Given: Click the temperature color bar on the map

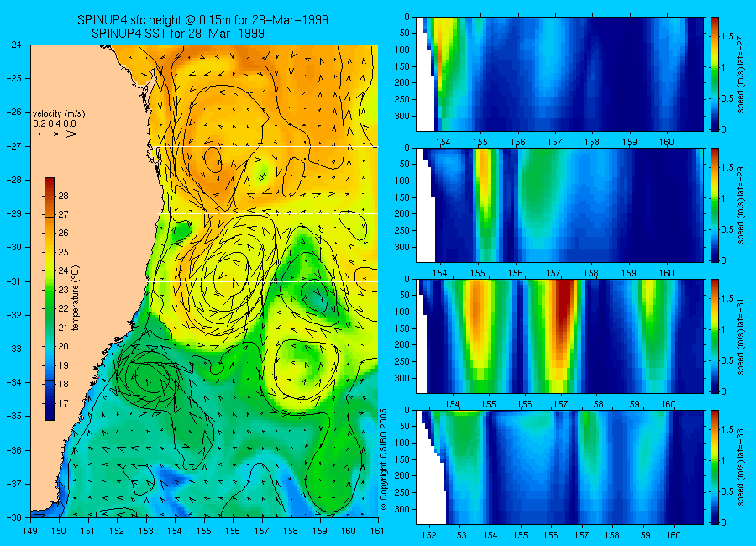Looking at the screenshot, I should pyautogui.click(x=50, y=299).
